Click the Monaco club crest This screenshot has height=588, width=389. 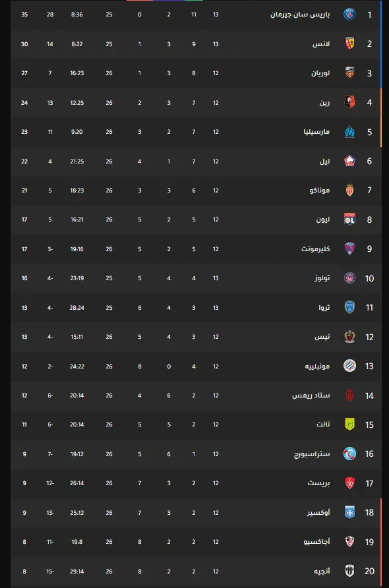pyautogui.click(x=349, y=190)
